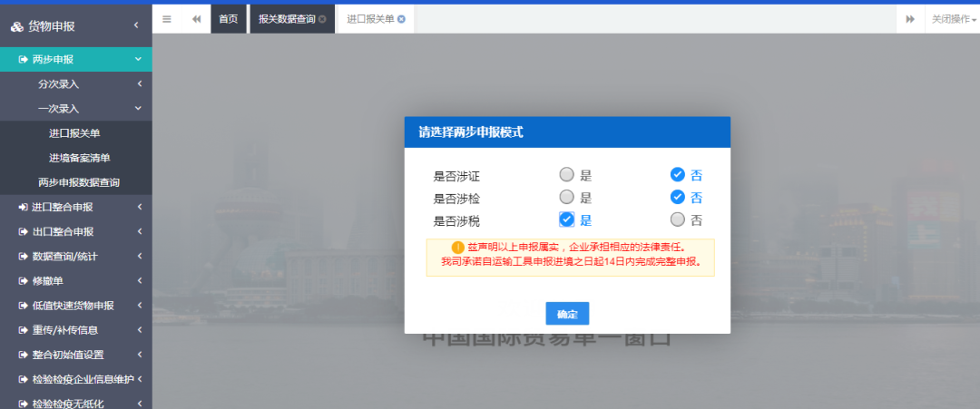Toggle the sidebar hamburger menu icon

tap(167, 19)
